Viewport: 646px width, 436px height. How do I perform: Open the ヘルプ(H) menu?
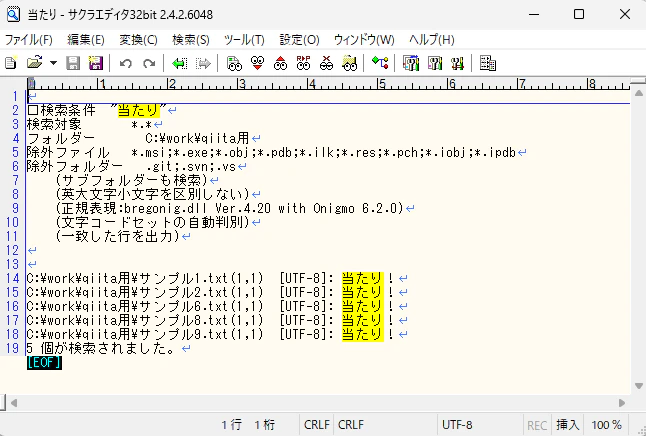point(432,40)
